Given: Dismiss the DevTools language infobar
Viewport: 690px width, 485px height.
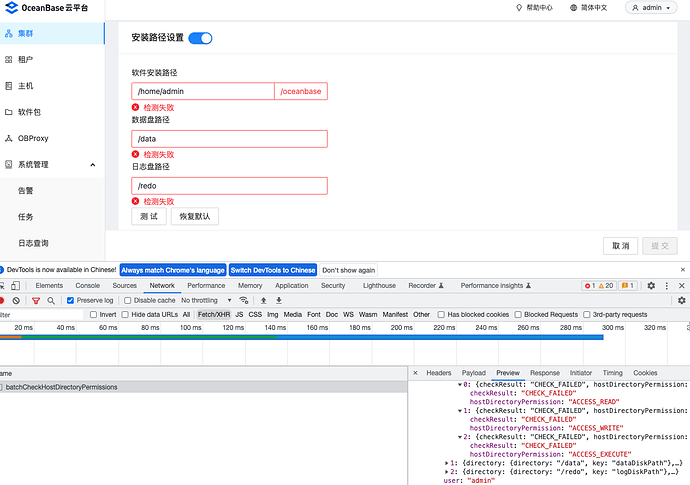Looking at the screenshot, I should click(683, 270).
